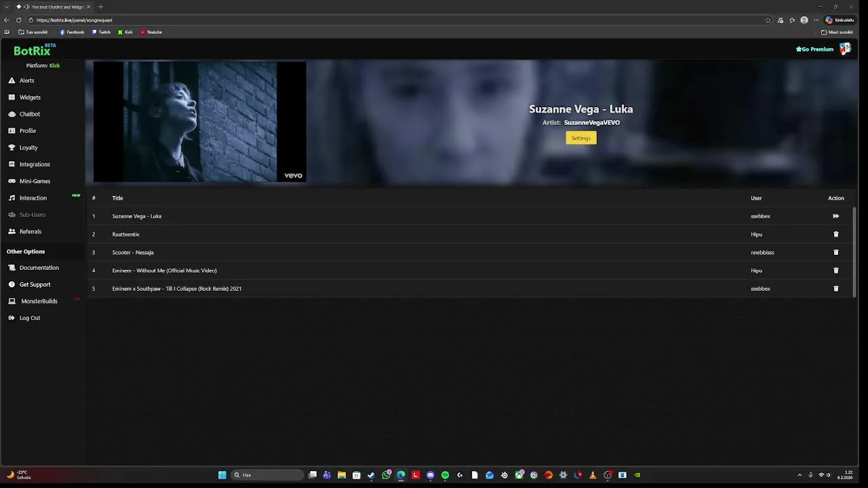868x488 pixels.
Task: Open the browser profile icon
Action: [804, 20]
